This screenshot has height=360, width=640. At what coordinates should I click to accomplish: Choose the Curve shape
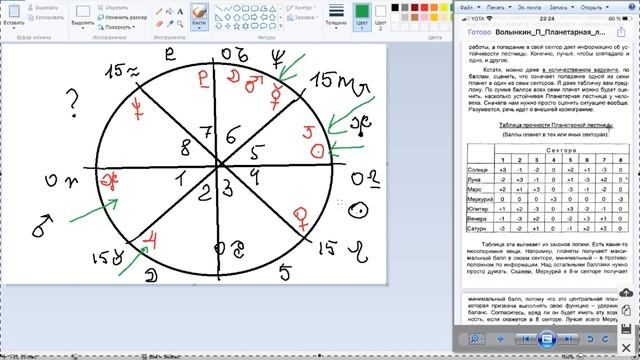tap(228, 8)
